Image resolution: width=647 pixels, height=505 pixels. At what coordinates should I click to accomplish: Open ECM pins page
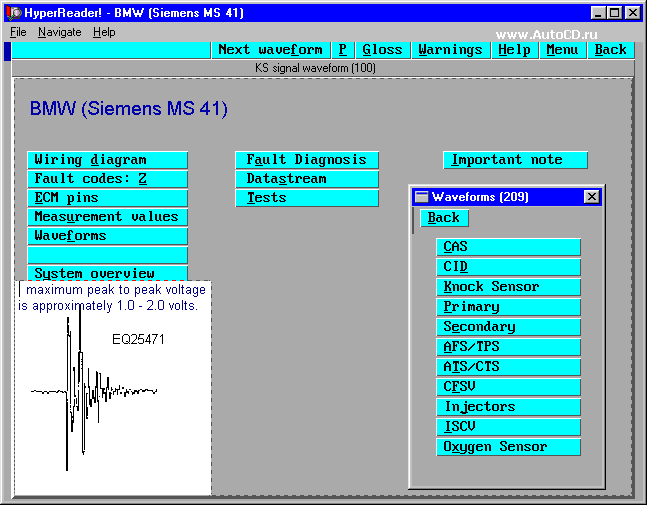tap(108, 198)
